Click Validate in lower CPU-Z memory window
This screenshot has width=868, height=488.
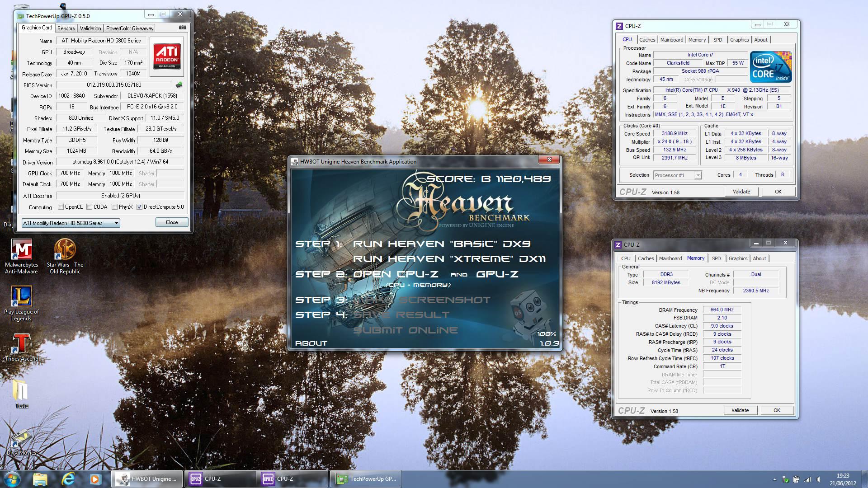[740, 410]
